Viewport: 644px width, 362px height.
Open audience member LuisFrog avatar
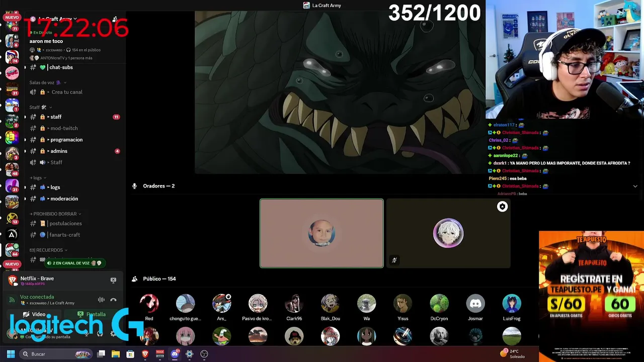click(x=512, y=304)
